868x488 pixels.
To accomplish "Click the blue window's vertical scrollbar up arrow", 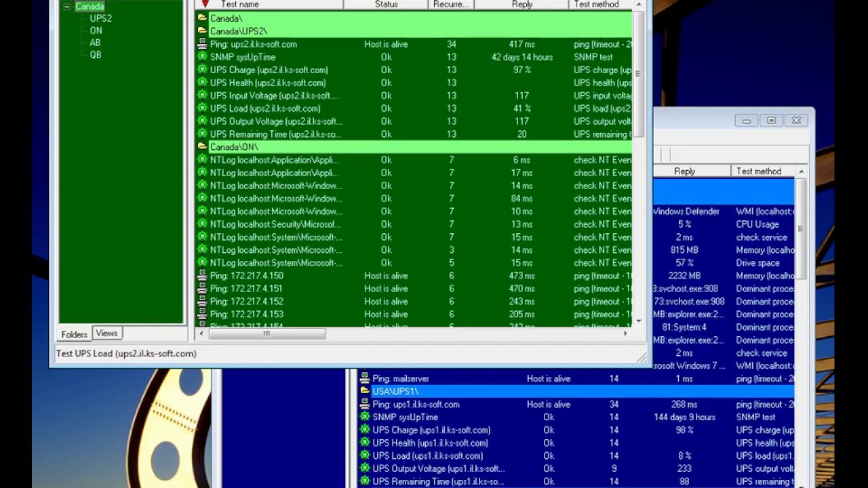I will click(801, 171).
